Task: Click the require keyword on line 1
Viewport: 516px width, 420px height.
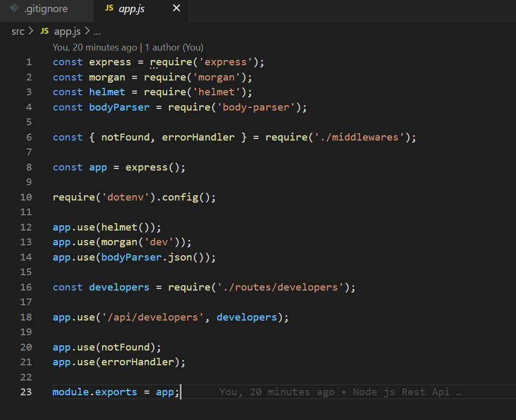Action: click(x=167, y=62)
